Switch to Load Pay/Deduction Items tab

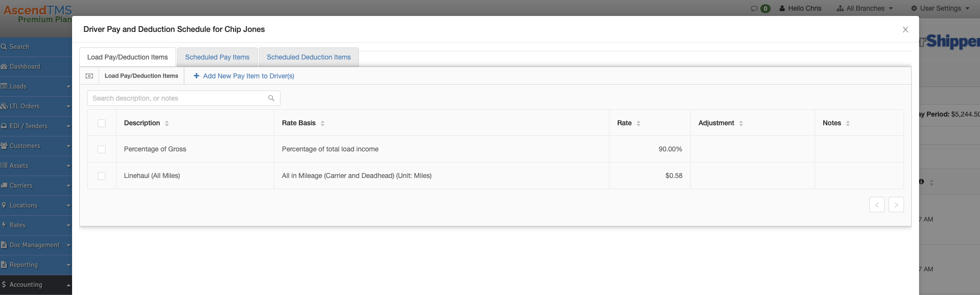[128, 57]
